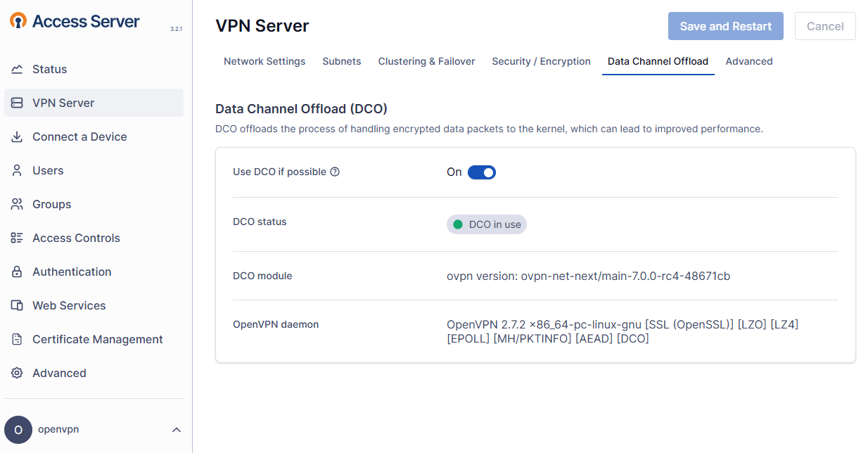This screenshot has width=868, height=453.
Task: Open the sidebar Advanced label
Action: point(59,373)
